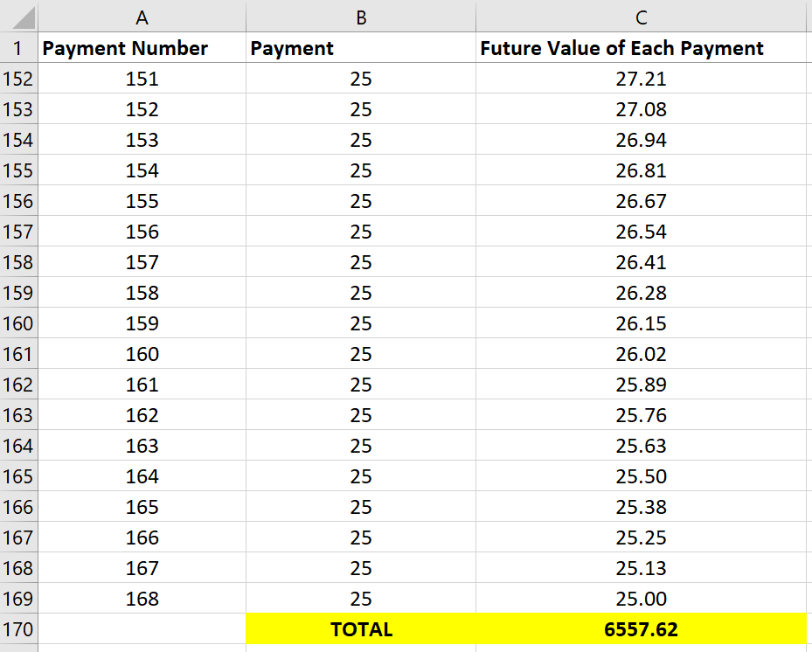The image size is (812, 652).
Task: Click row header 1
Action: [18, 48]
